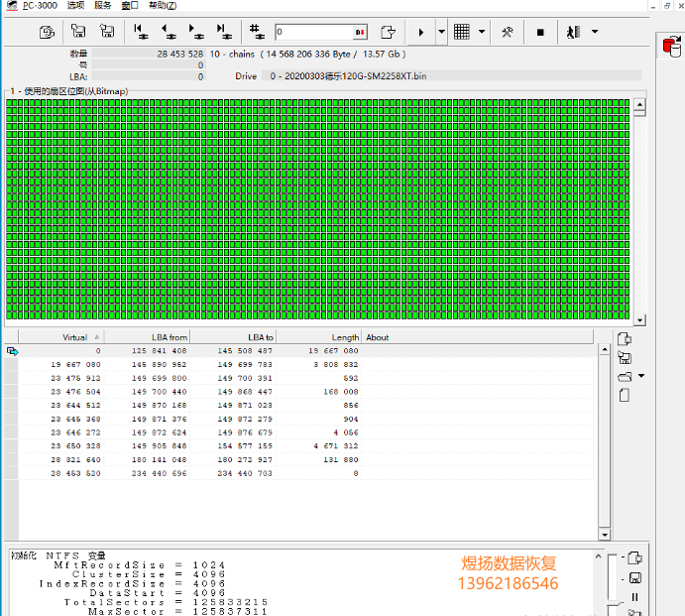
Task: Click the red database cylinders icon
Action: (x=671, y=46)
